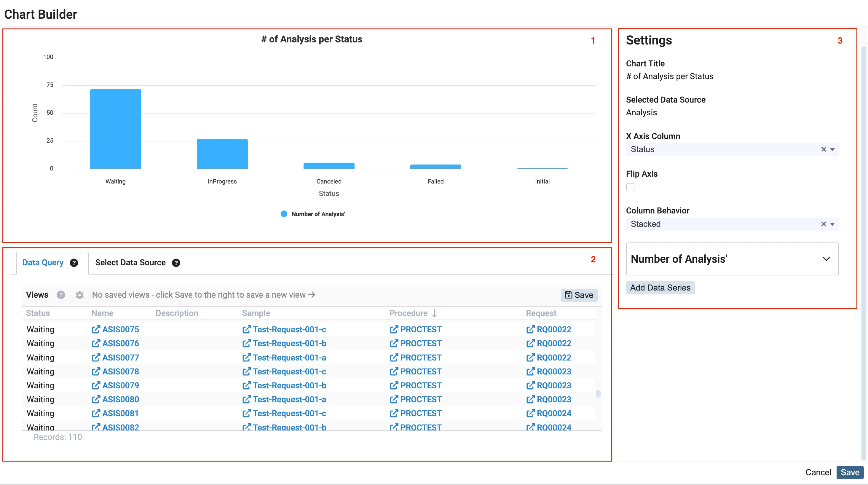This screenshot has height=485, width=868.
Task: Click the Procedure column sort arrow
Action: point(434,313)
